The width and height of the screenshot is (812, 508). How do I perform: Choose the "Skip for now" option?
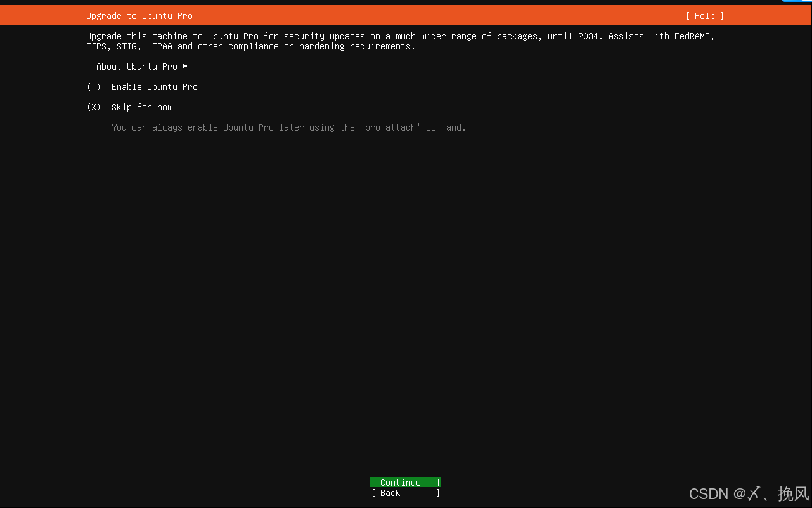[x=93, y=107]
